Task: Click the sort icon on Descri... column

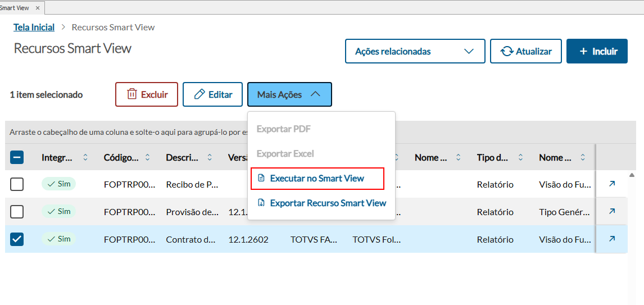Action: [x=210, y=158]
